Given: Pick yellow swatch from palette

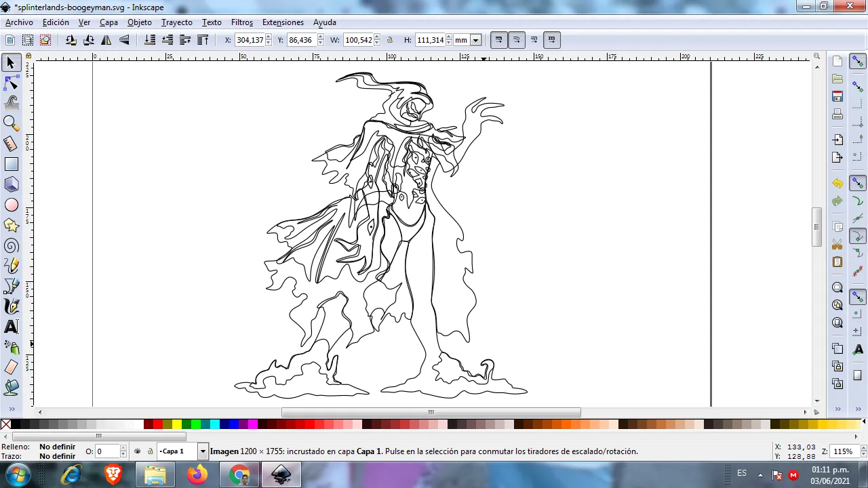Looking at the screenshot, I should [177, 424].
